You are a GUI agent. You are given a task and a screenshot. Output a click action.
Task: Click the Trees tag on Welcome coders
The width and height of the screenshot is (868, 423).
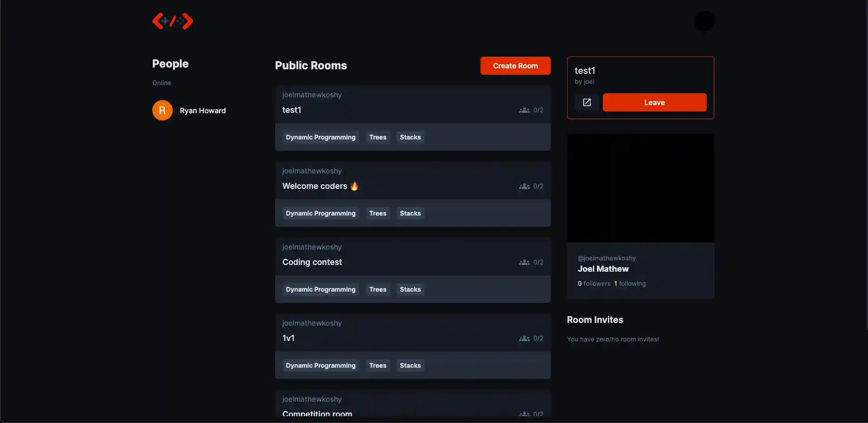pos(378,213)
